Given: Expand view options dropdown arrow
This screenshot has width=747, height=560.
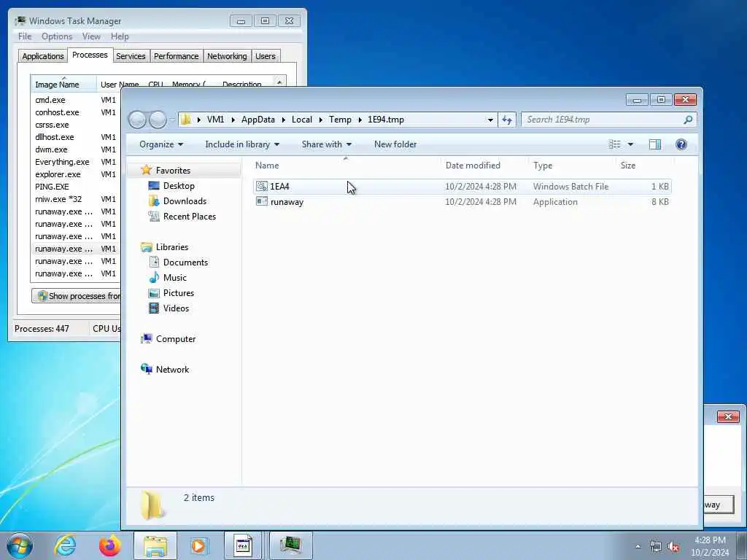Looking at the screenshot, I should pyautogui.click(x=630, y=144).
